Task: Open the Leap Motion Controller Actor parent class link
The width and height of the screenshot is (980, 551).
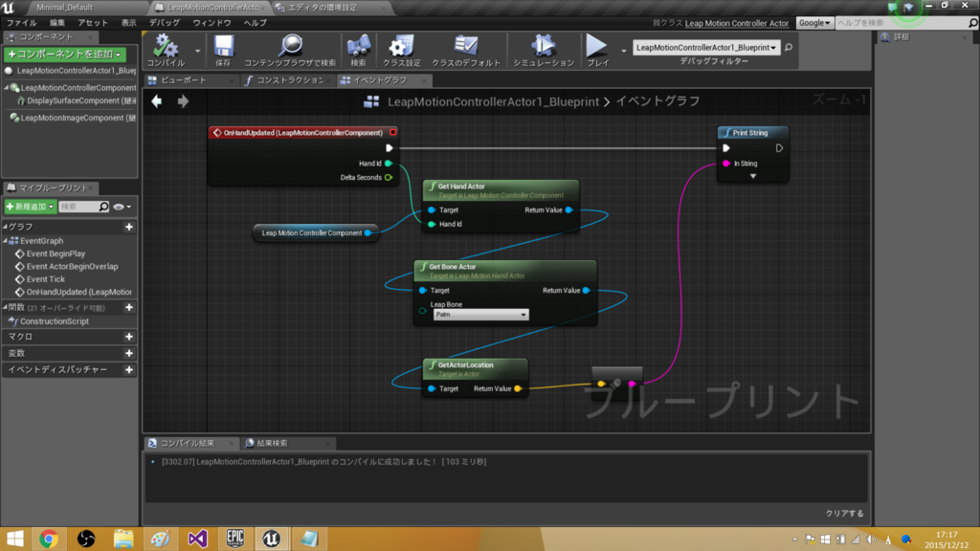Action: pos(737,23)
